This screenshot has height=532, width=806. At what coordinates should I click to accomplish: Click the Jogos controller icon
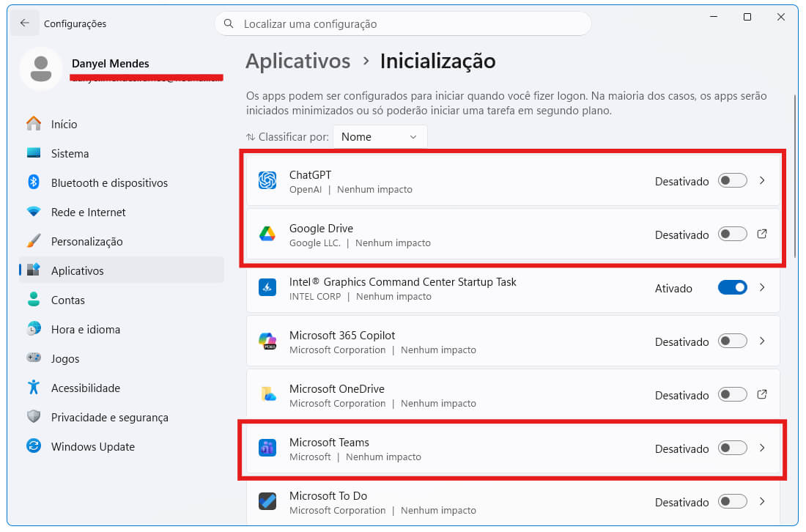coord(34,358)
